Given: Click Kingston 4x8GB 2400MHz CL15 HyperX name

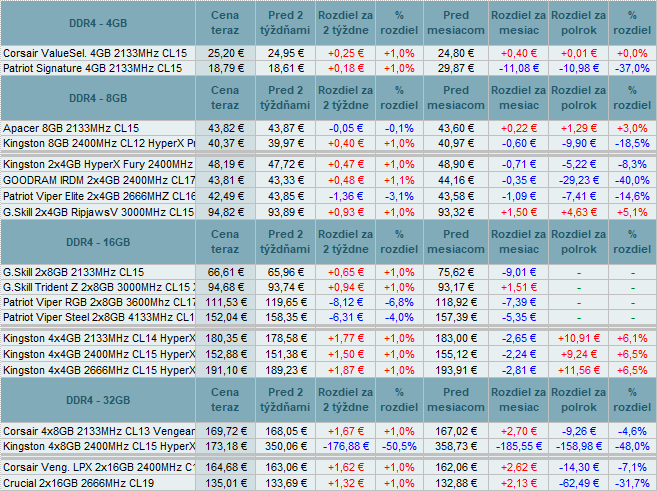Looking at the screenshot, I should [99, 446].
